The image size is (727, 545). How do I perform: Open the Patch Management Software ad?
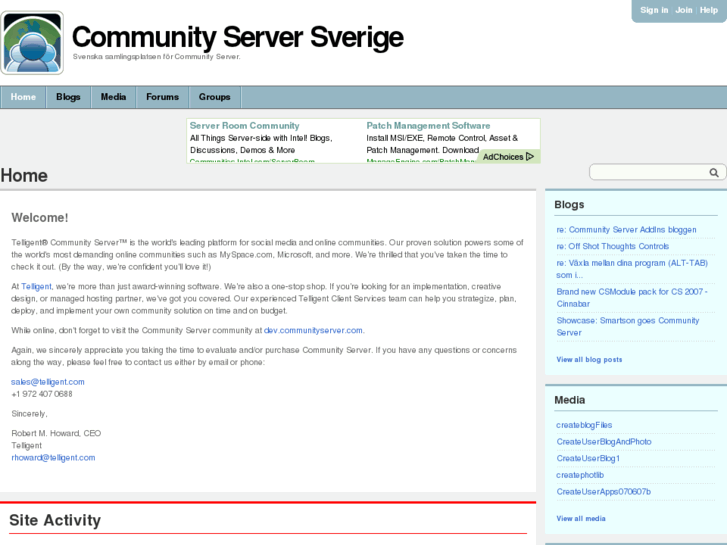428,126
